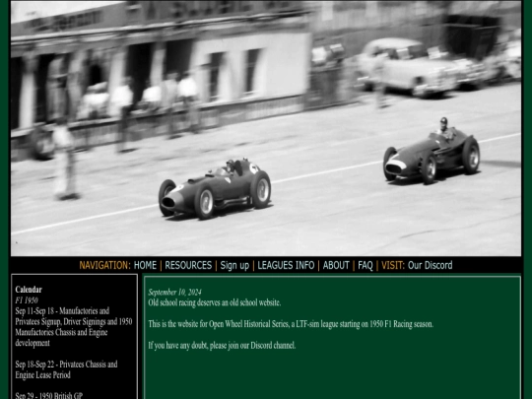Click the Sep 11-Sep 18 calendar entry

point(74,327)
